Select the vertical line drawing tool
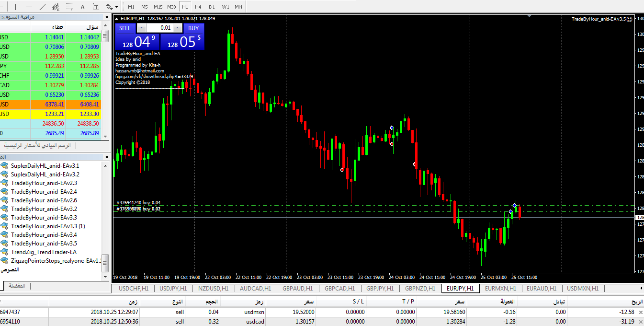The height and width of the screenshot is (326, 644). (15, 7)
